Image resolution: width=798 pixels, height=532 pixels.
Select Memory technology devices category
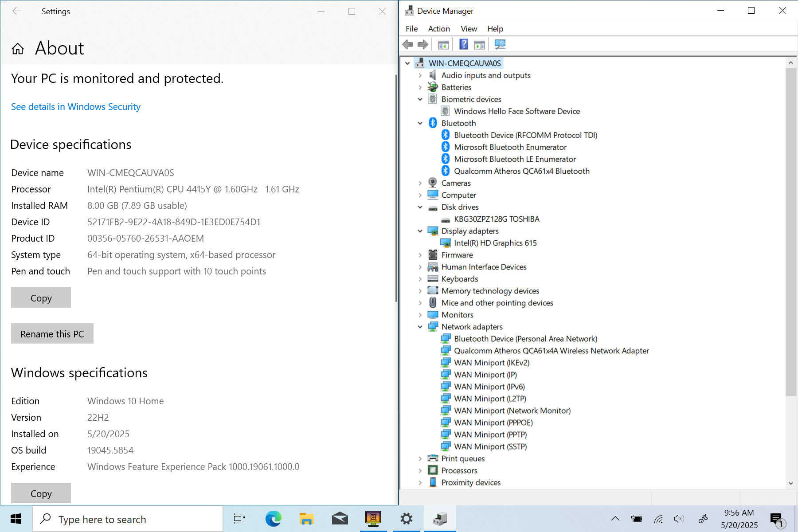(490, 291)
